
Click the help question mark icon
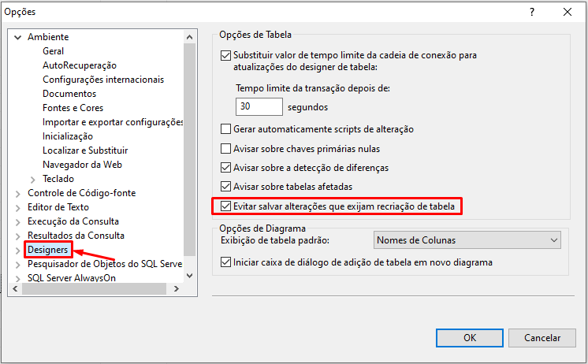click(x=531, y=12)
